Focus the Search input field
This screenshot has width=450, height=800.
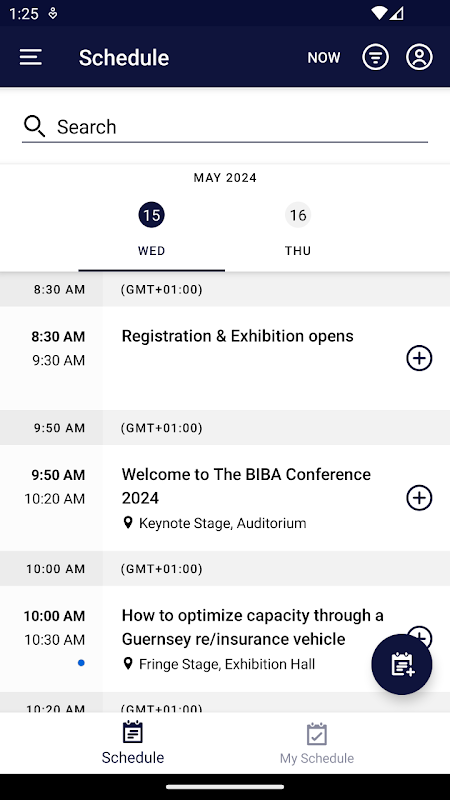coord(224,127)
